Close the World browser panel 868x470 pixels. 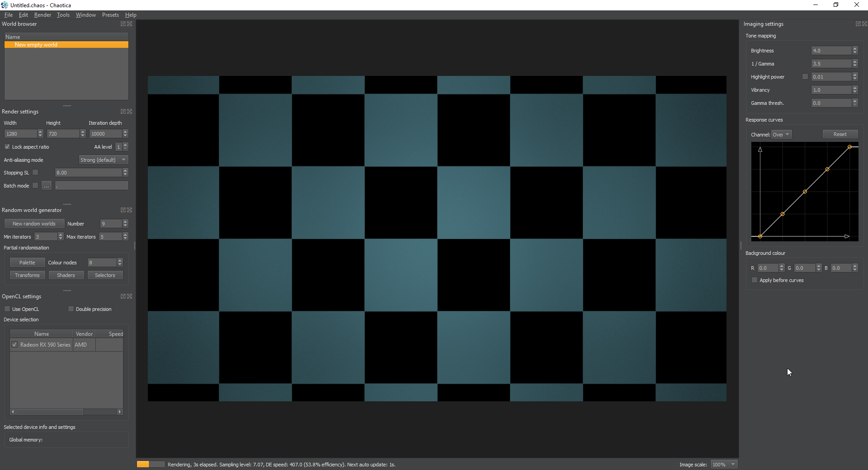click(x=130, y=24)
